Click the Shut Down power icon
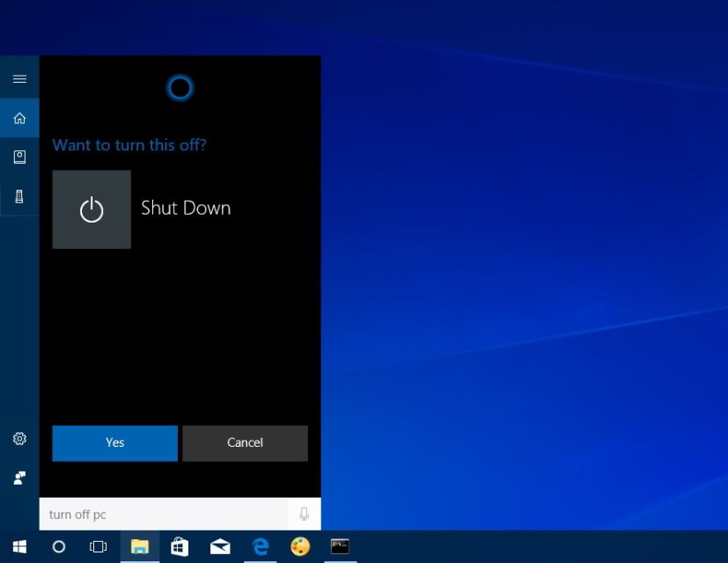This screenshot has width=728, height=563. 92,208
